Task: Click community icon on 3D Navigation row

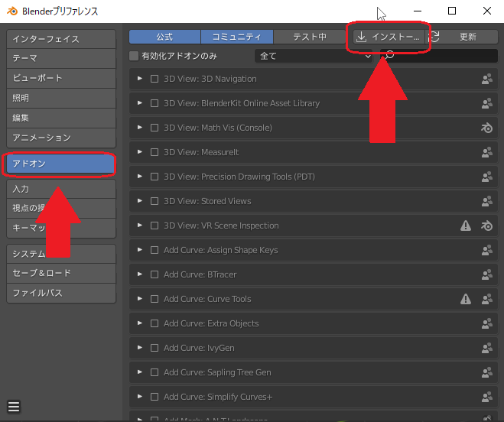Action: [487, 79]
